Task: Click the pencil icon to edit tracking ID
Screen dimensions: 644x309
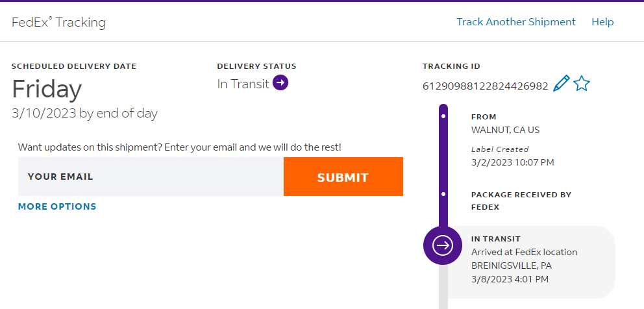Action: coord(561,84)
